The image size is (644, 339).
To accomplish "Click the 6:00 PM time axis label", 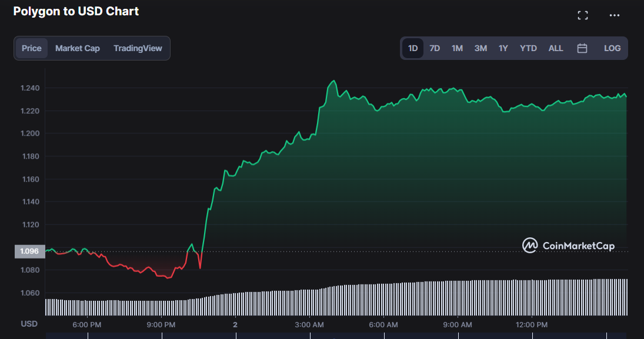I will tap(86, 325).
